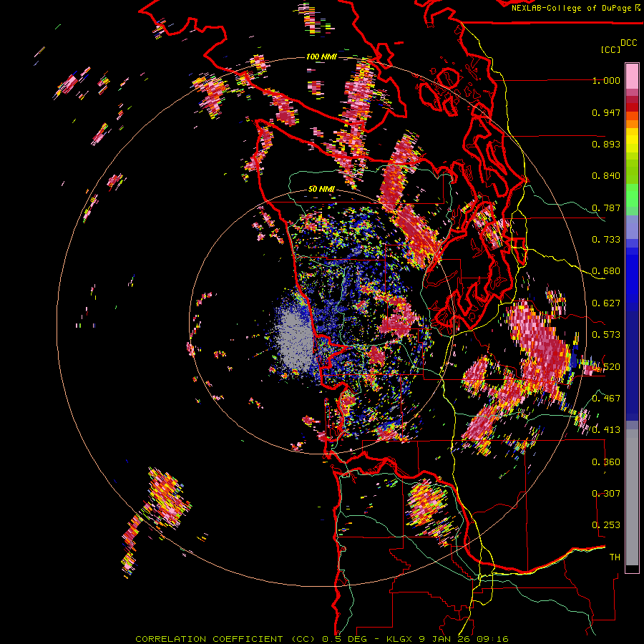Click the 0.787 color scale value

[x=606, y=208]
